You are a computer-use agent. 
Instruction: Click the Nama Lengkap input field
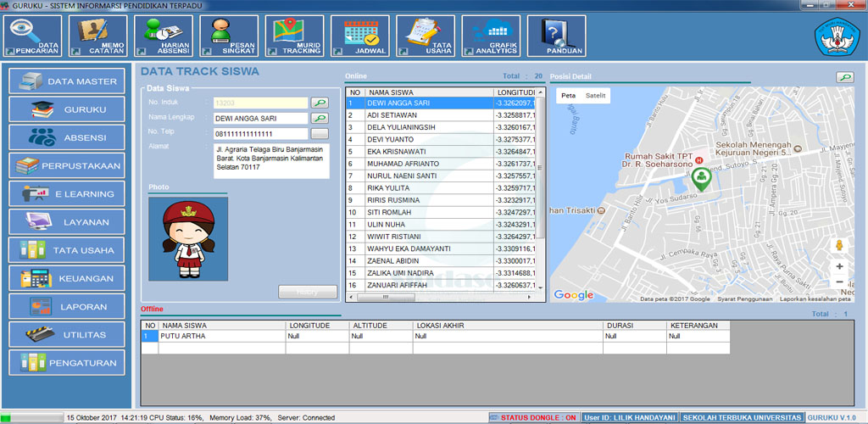(260, 119)
